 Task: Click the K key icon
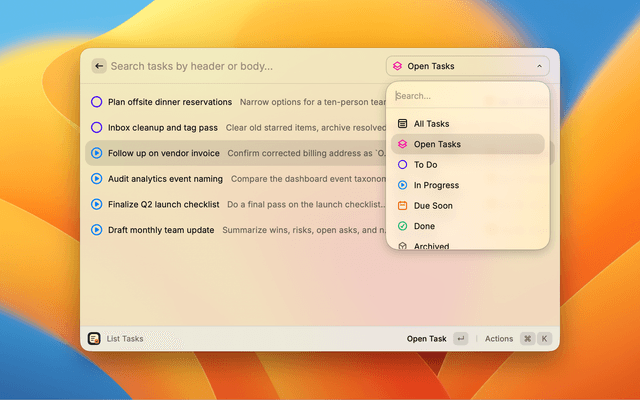point(544,338)
